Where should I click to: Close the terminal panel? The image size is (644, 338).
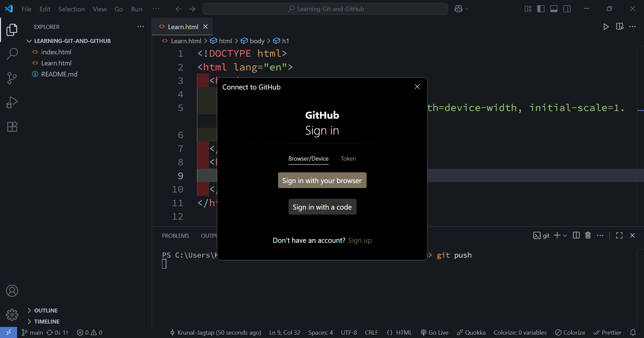tap(633, 235)
